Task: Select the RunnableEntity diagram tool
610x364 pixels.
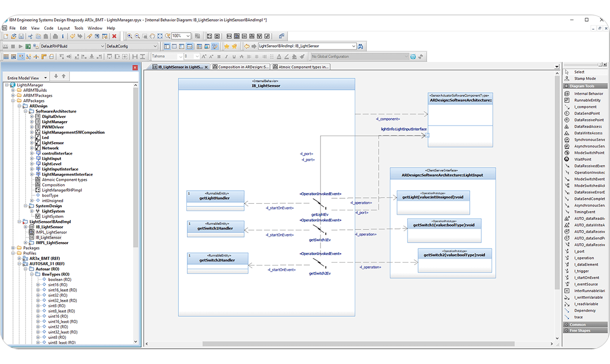Action: [587, 100]
